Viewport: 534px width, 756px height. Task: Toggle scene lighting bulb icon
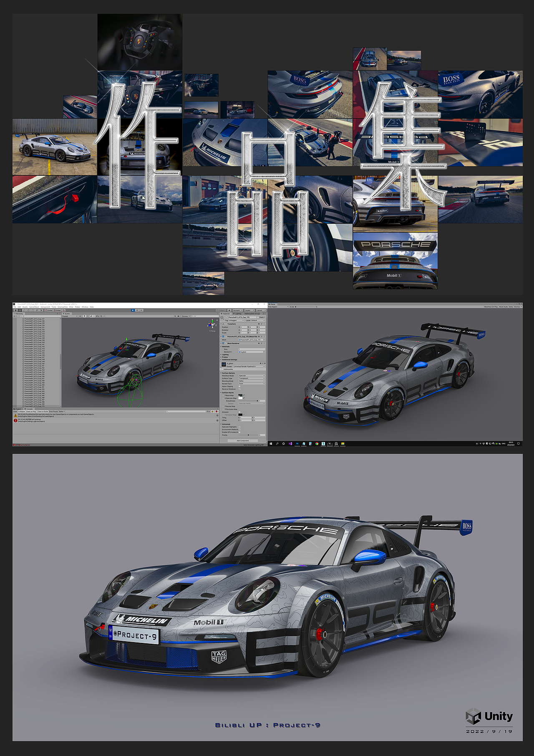tap(84, 316)
